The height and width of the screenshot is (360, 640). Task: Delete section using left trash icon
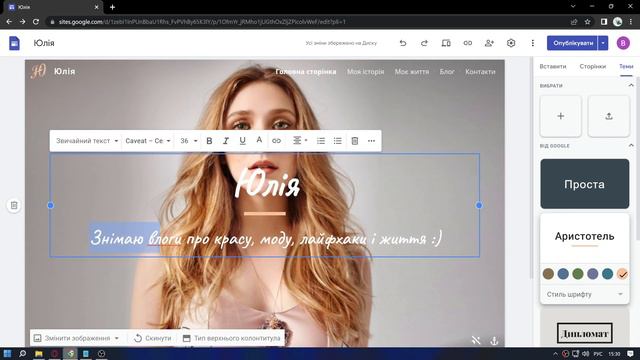14,205
